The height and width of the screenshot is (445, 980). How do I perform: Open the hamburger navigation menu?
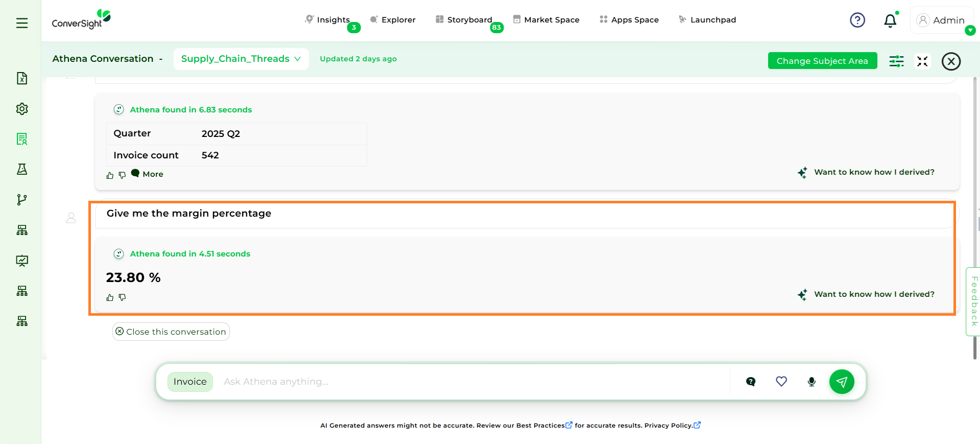(x=22, y=23)
